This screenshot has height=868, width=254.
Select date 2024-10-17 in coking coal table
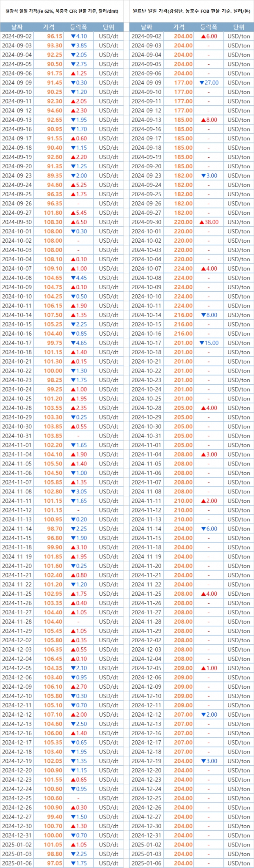click(146, 343)
